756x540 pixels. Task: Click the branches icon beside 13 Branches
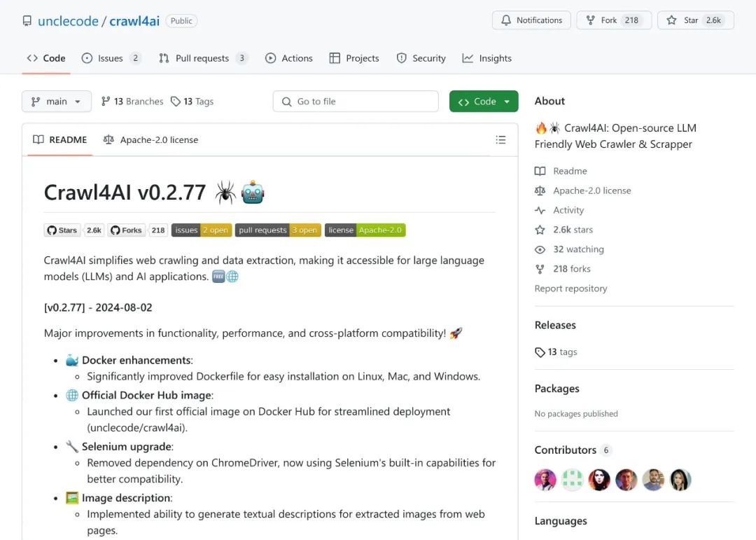pos(106,102)
